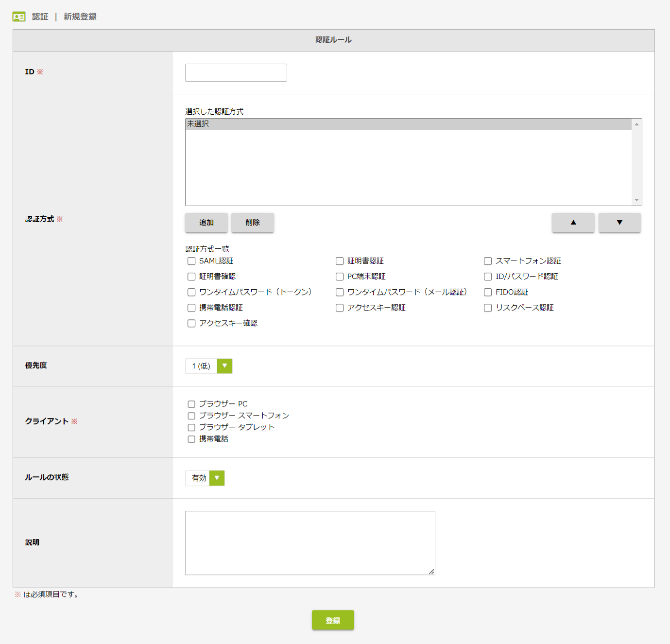Check the SAML認証 checkbox

click(x=191, y=261)
